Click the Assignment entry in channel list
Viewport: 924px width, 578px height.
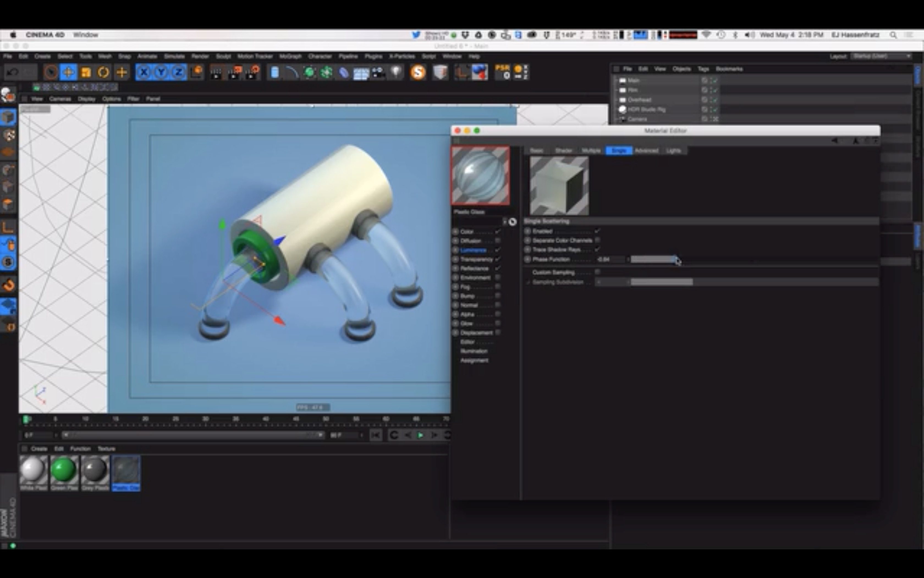[x=474, y=360]
